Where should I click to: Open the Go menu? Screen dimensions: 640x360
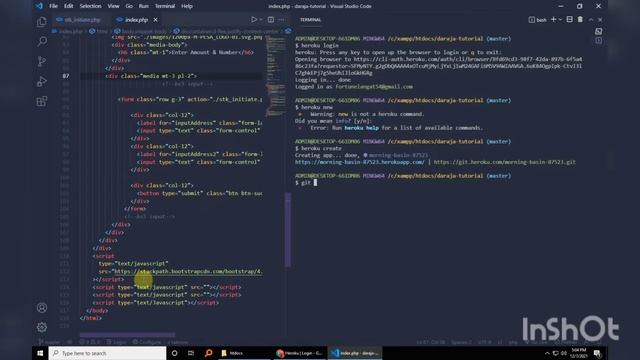[x=129, y=6]
